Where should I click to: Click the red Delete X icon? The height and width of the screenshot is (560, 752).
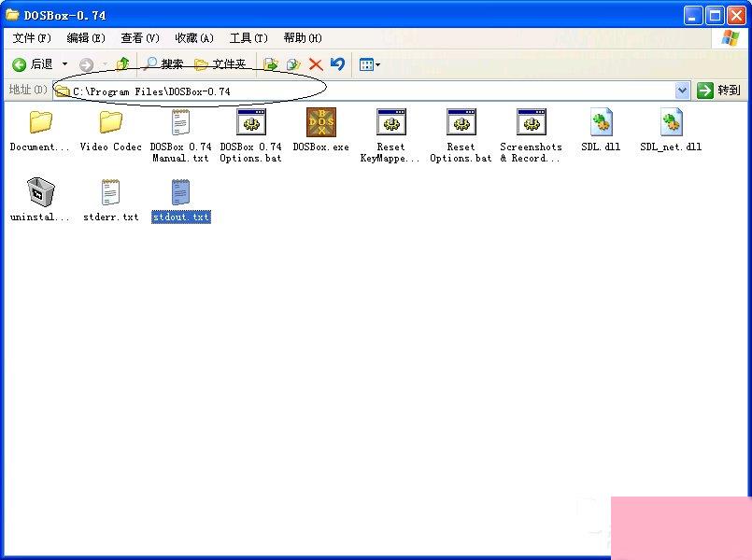[x=316, y=64]
